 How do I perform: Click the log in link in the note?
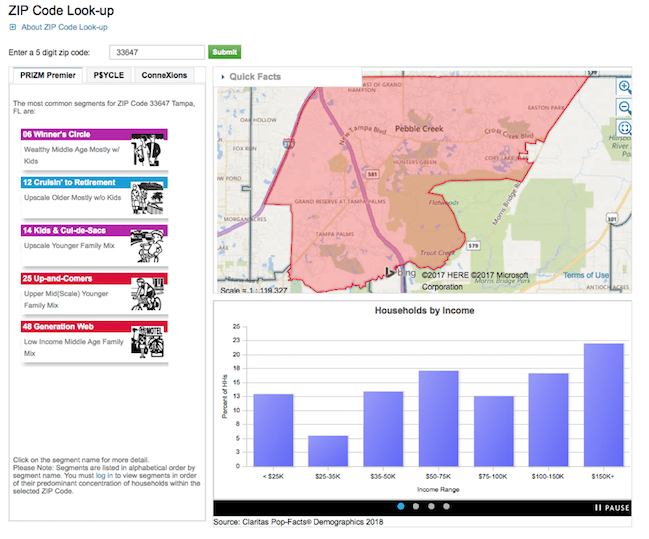(x=104, y=476)
